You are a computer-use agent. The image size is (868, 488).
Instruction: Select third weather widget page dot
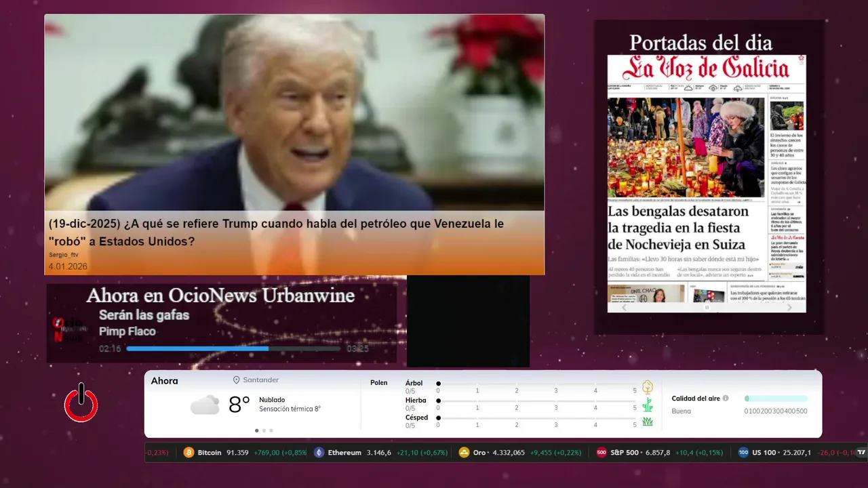coord(271,430)
